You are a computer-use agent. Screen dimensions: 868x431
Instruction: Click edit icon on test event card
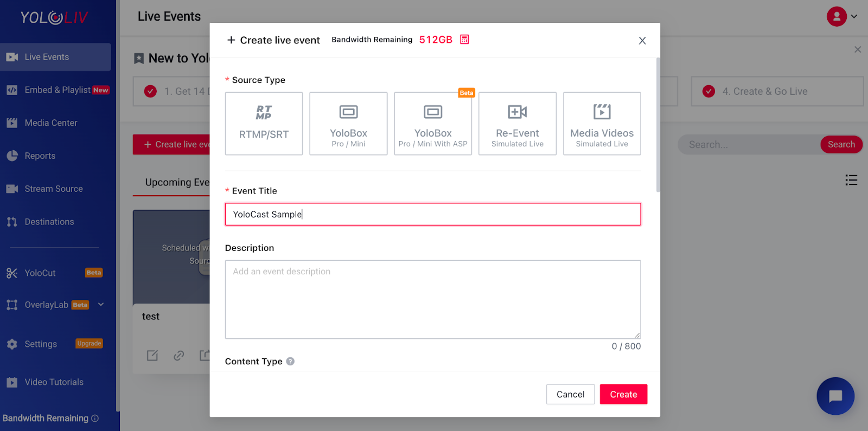tap(152, 356)
